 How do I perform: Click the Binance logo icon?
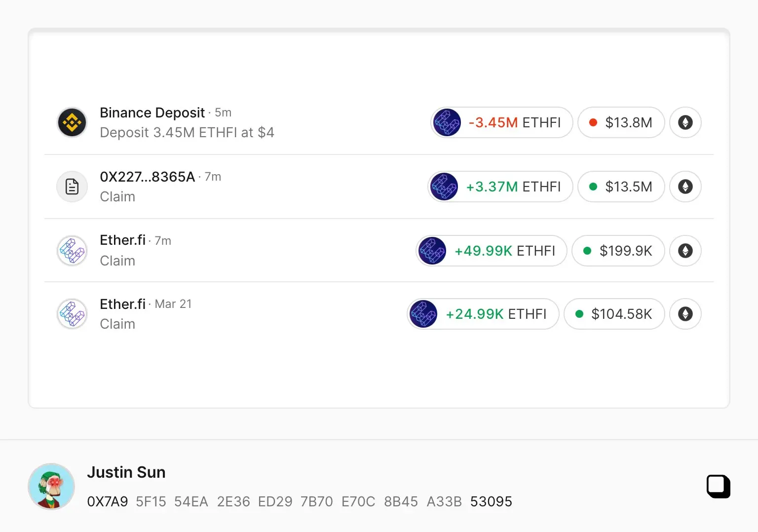(72, 122)
